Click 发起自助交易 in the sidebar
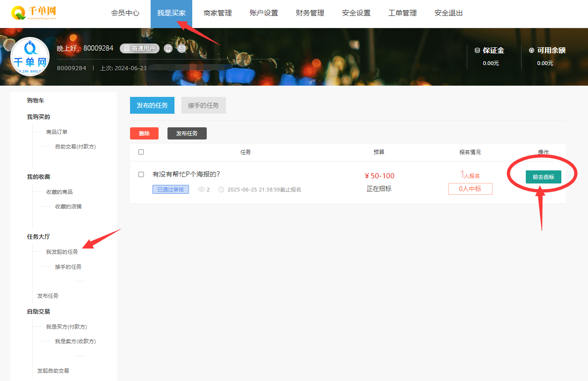 [53, 371]
